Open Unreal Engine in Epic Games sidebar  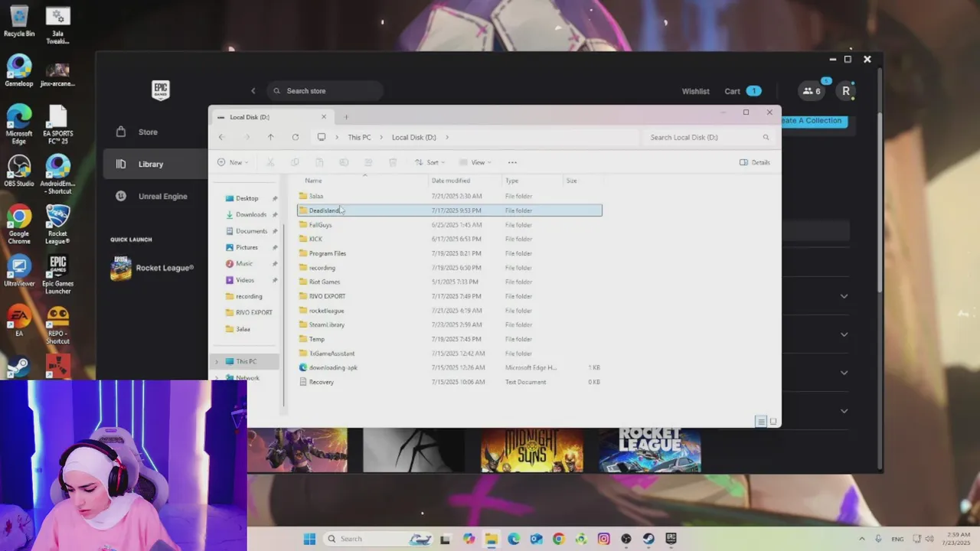[162, 196]
